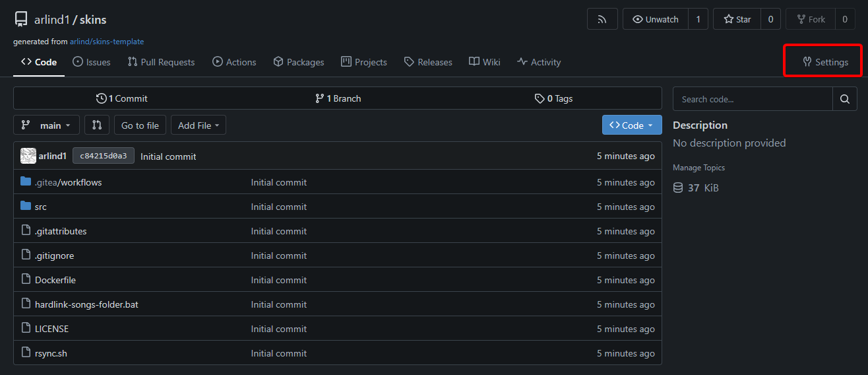Viewport: 868px width, 375px height.
Task: Open the 0 Tags link
Action: coord(553,98)
